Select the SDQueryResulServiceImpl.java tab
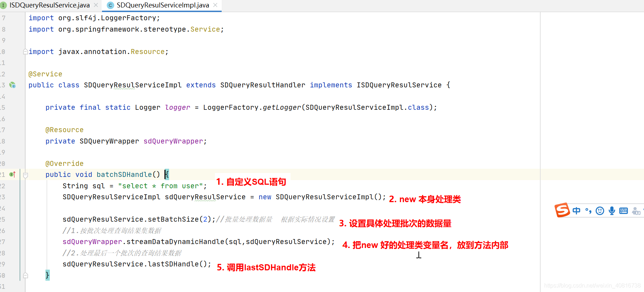This screenshot has height=292, width=644. (163, 5)
